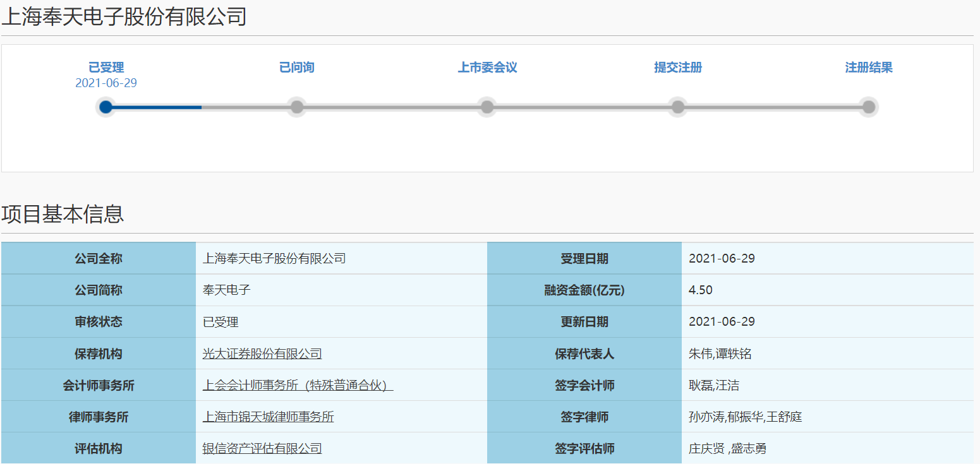Click the 签字律师 label cell
Image resolution: width=980 pixels, height=464 pixels.
point(584,417)
